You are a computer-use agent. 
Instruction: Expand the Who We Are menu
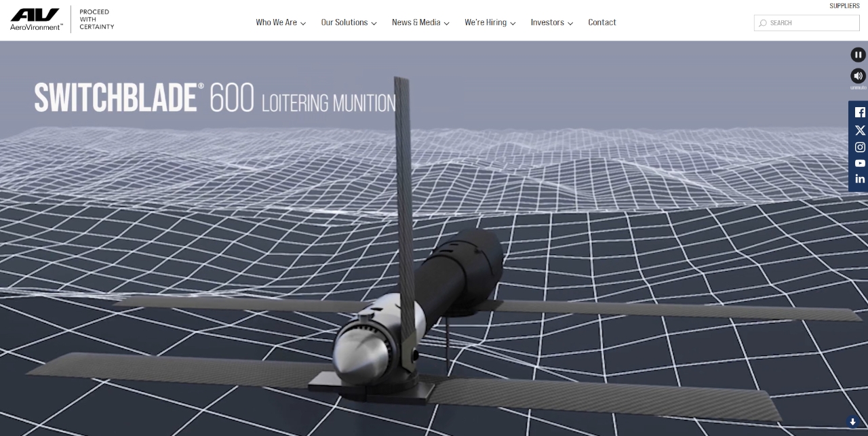(x=281, y=22)
